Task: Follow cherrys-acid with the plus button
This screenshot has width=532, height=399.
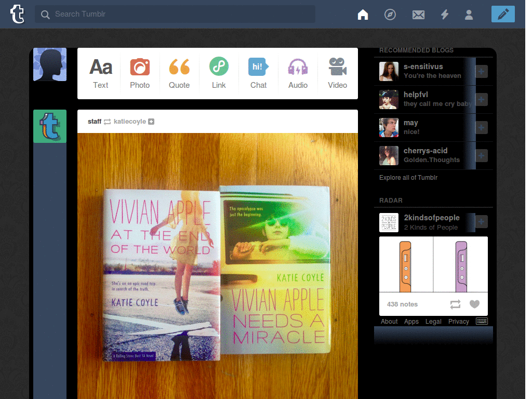Action: [x=481, y=156]
